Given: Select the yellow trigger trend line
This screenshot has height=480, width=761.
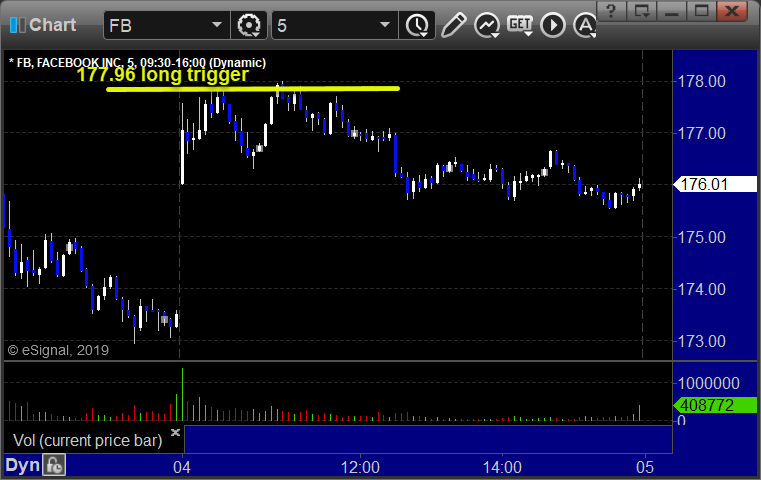Looking at the screenshot, I should point(252,89).
